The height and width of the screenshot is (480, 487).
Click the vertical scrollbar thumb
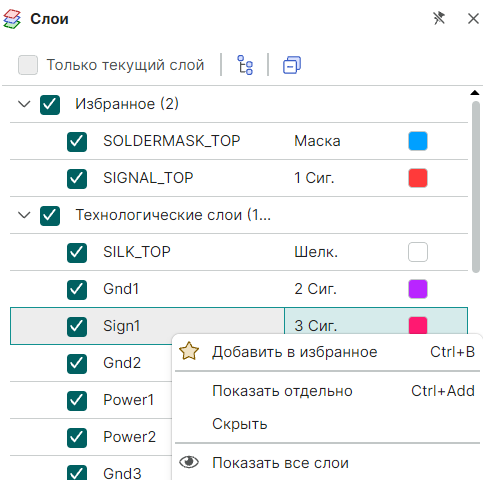click(x=476, y=187)
